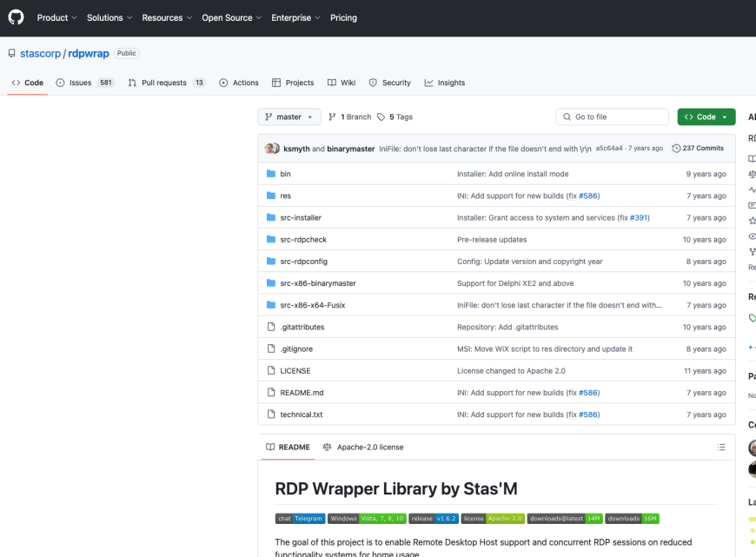The height and width of the screenshot is (557, 756).
Task: Open the master branch selector
Action: (x=288, y=116)
